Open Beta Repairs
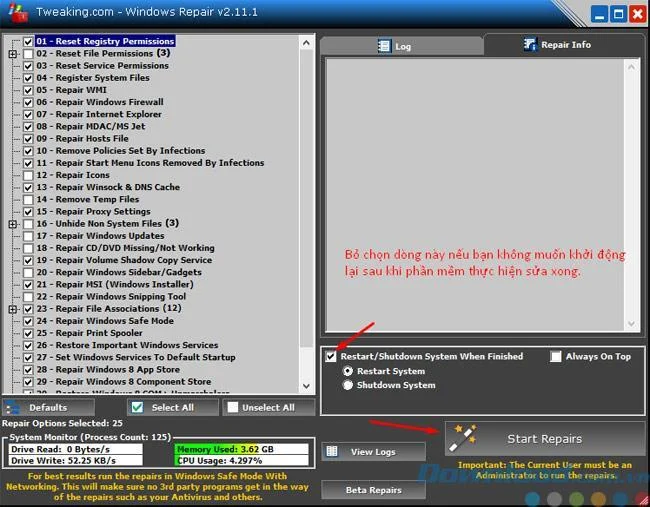Viewport: 650px width, 507px height. pos(374,490)
